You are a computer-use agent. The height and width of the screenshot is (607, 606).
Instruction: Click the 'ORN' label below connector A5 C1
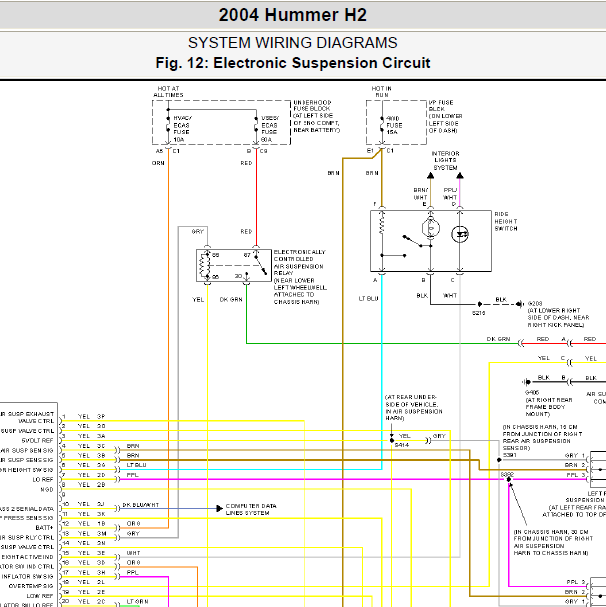pyautogui.click(x=158, y=163)
